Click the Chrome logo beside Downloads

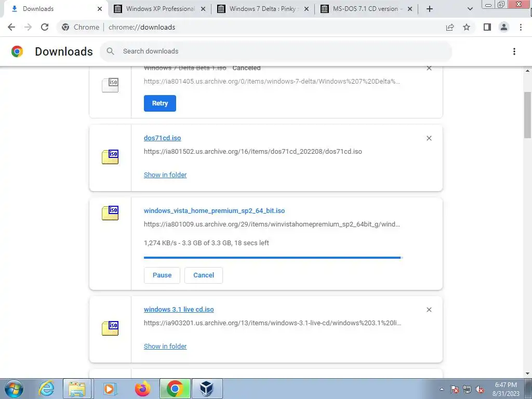click(x=17, y=51)
